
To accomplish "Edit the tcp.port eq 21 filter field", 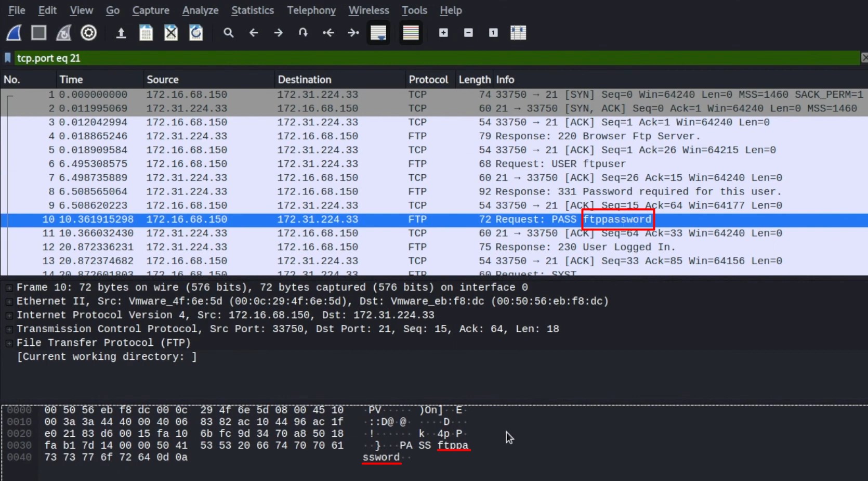I will [437, 58].
